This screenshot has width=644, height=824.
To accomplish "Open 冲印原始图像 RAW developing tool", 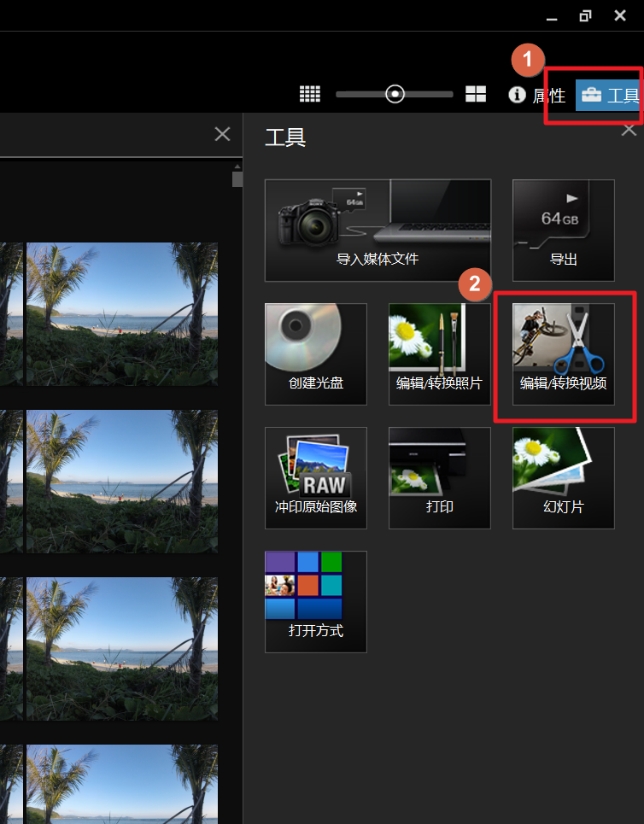I will [x=315, y=477].
